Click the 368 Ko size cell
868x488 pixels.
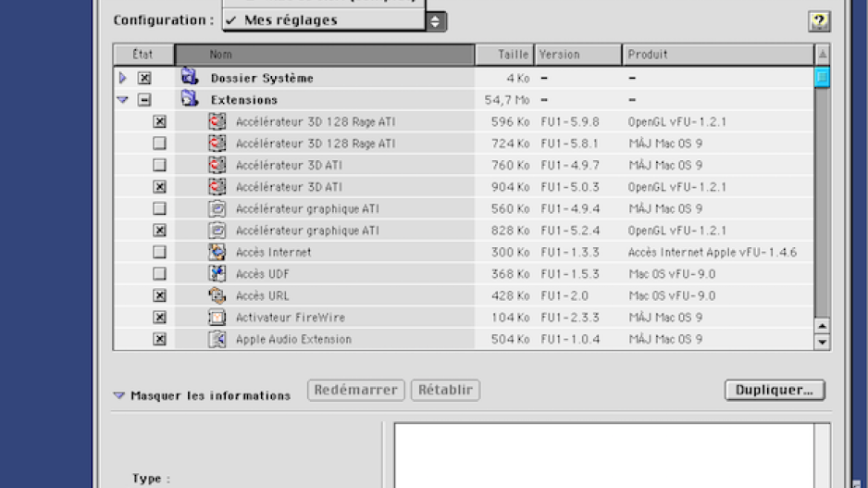511,274
